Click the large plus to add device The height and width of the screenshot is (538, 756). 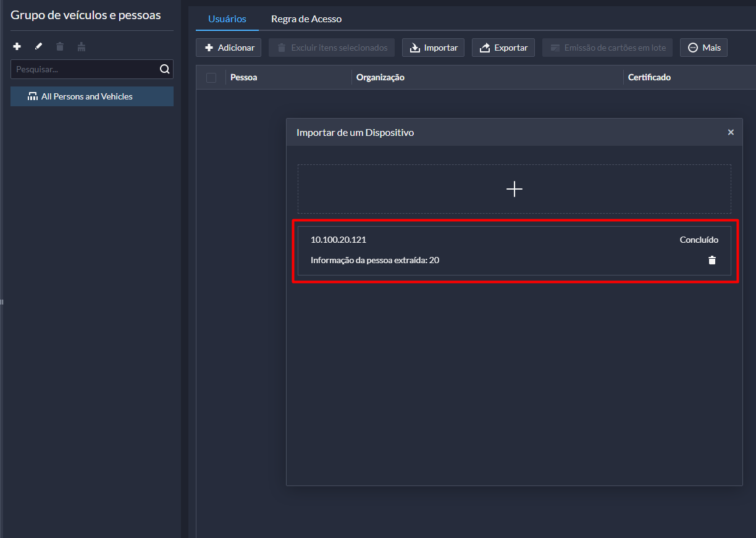[x=514, y=189]
